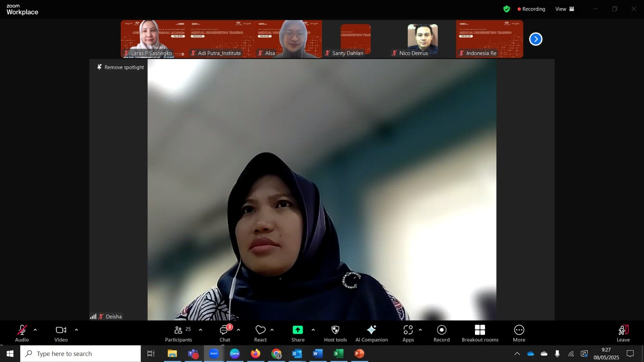Select Nico Demus video thumbnail

coord(422,39)
